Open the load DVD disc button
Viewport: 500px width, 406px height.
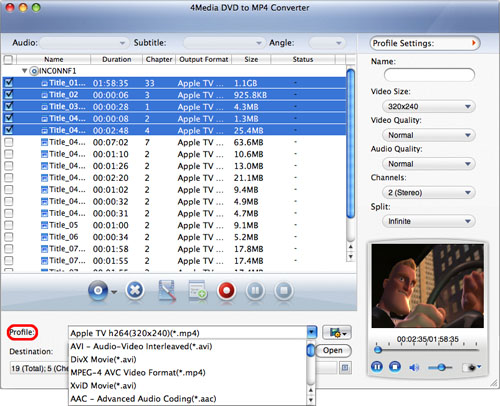tap(98, 290)
